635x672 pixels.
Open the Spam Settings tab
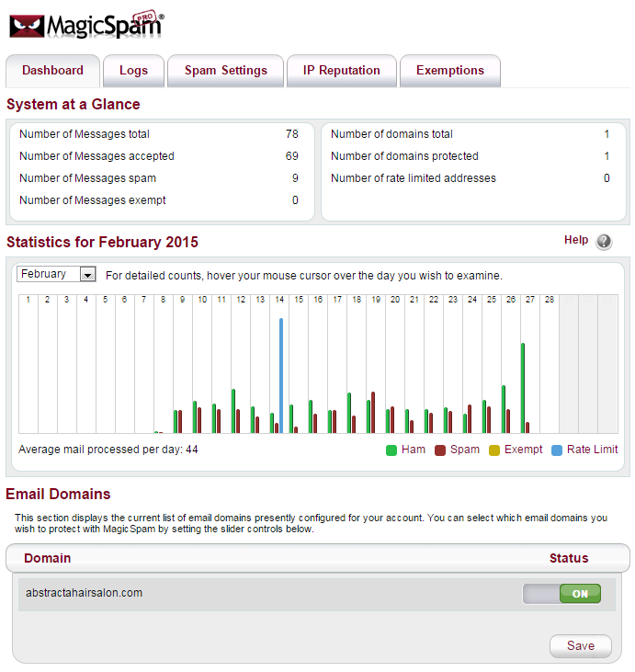click(225, 71)
